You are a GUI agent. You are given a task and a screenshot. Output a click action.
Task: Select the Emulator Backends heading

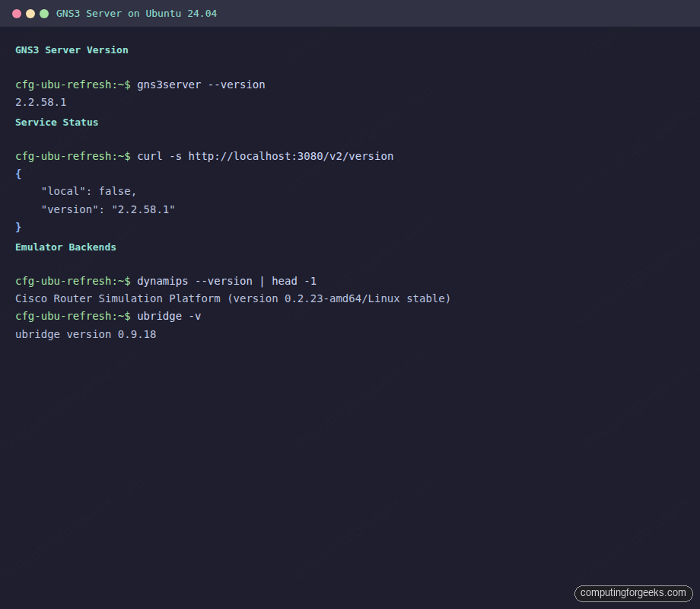65,247
